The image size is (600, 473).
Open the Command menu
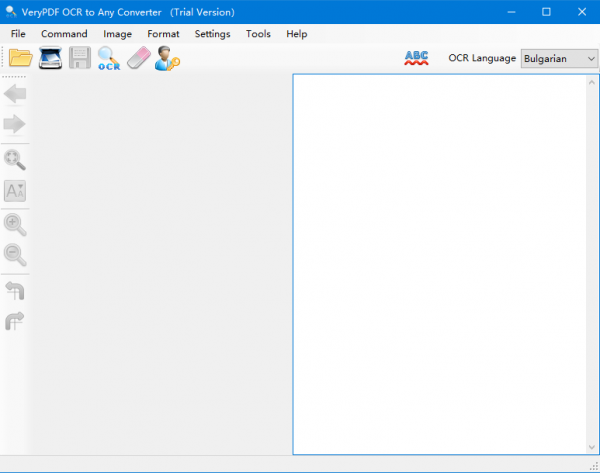64,34
